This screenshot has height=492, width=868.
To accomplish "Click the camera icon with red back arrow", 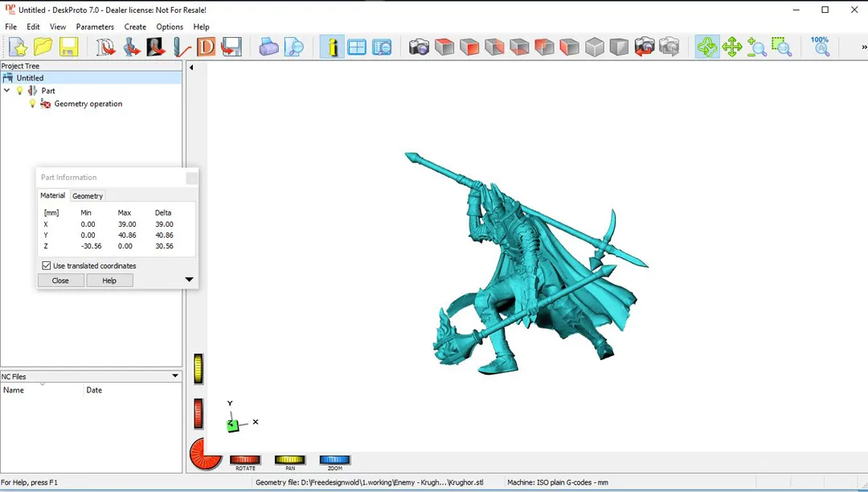I will click(x=645, y=47).
